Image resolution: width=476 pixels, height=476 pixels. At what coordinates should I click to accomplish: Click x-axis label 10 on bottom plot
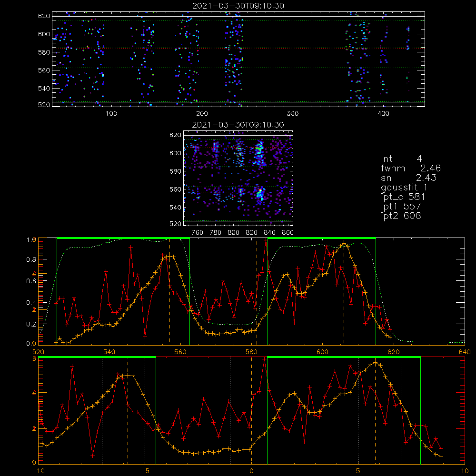pos(465,471)
